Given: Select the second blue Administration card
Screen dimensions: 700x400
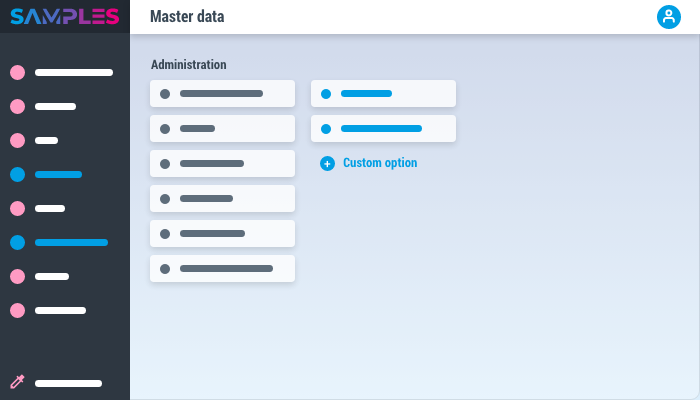Looking at the screenshot, I should [x=383, y=128].
